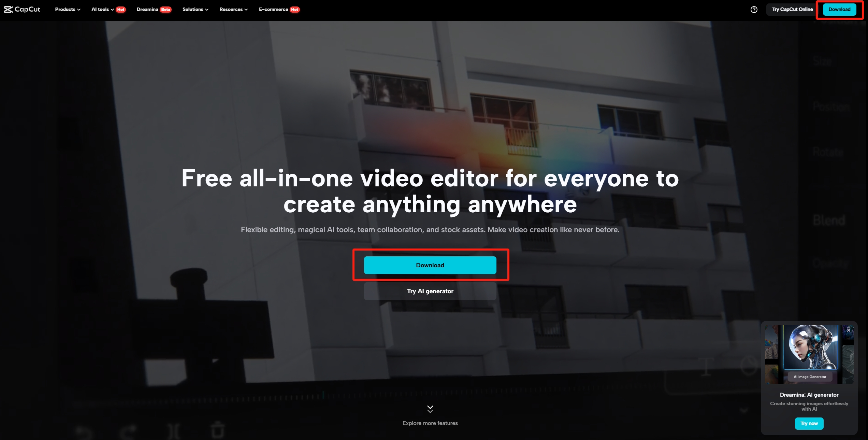Click the Beta badge next to Dreamina

click(165, 10)
